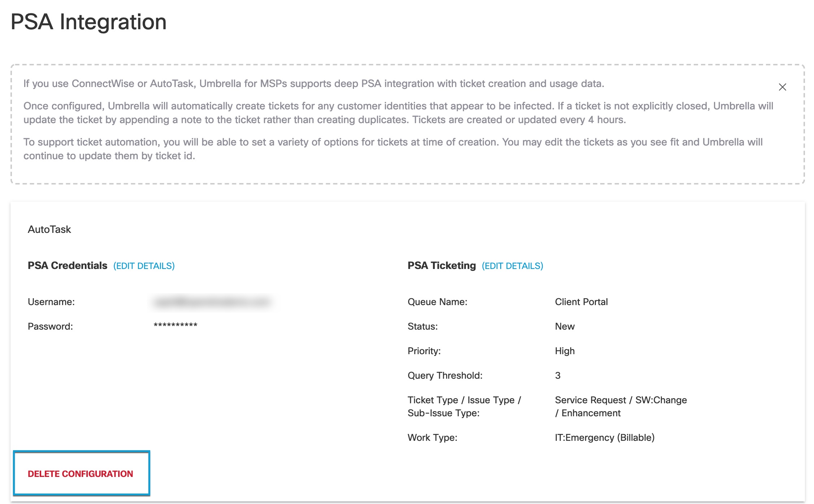Image resolution: width=814 pixels, height=504 pixels.
Task: Click the masked password asterisks
Action: [x=176, y=326]
